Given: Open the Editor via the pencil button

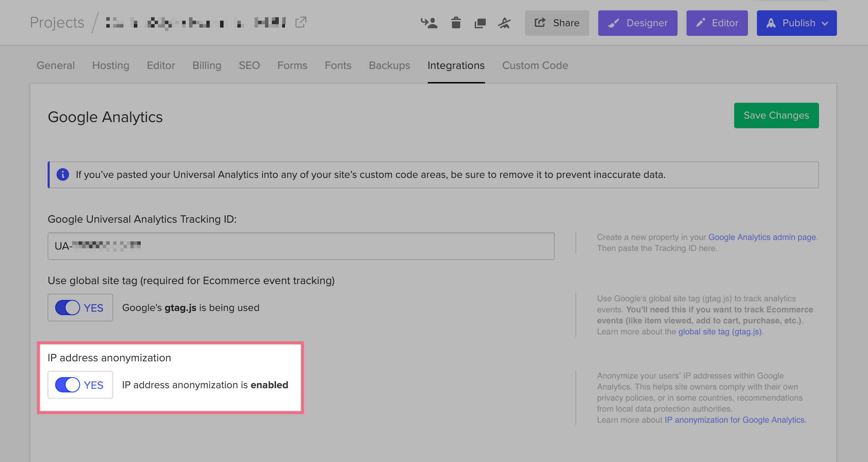Looking at the screenshot, I should (x=717, y=23).
